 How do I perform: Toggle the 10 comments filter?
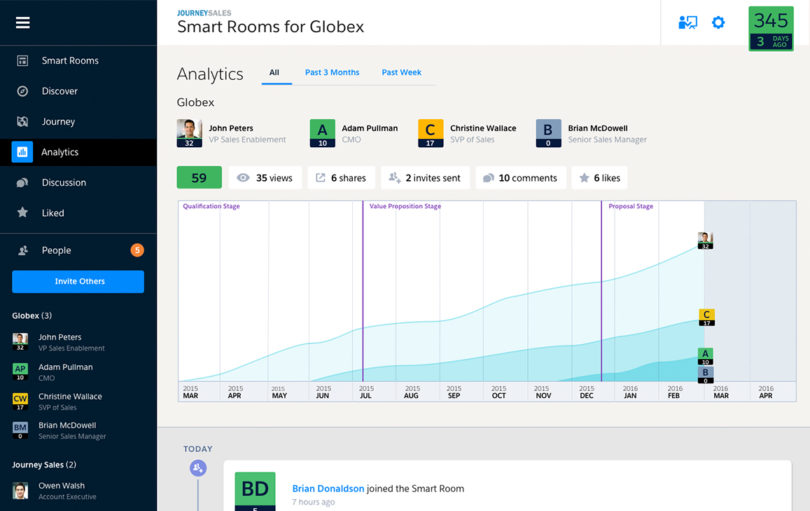pos(521,178)
